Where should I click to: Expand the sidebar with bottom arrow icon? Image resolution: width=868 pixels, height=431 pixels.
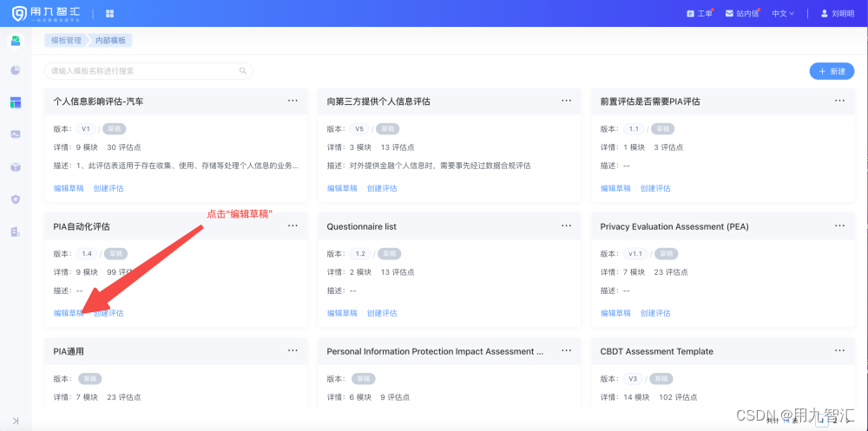pos(16,421)
